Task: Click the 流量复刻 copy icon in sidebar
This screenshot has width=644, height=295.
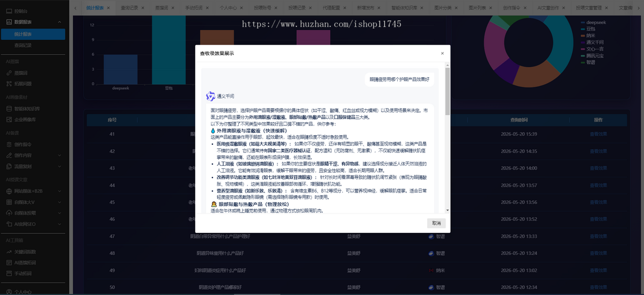Action: point(9,166)
